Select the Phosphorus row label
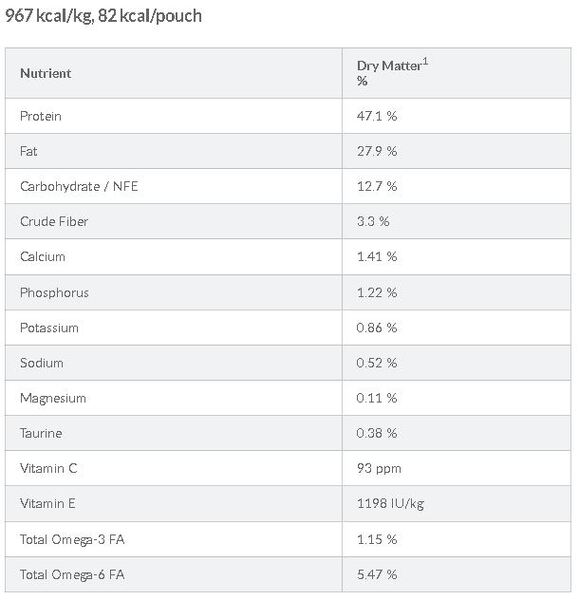This screenshot has height=600, width=579. [54, 292]
